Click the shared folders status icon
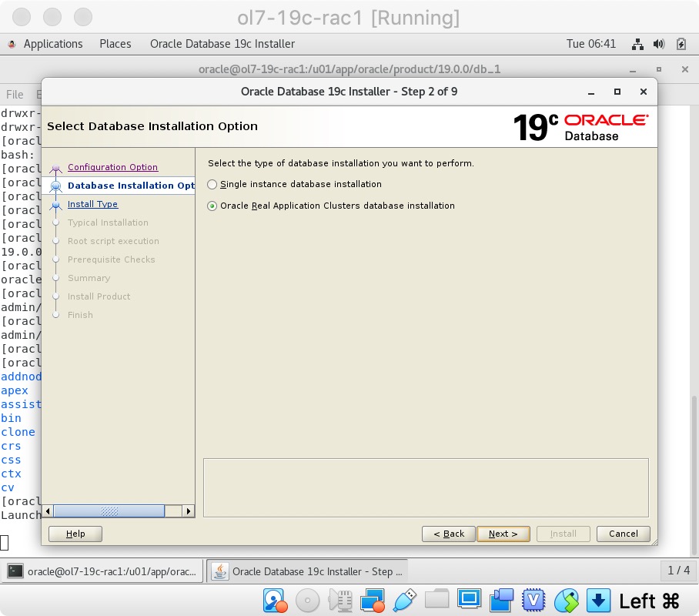699x616 pixels. [436, 600]
